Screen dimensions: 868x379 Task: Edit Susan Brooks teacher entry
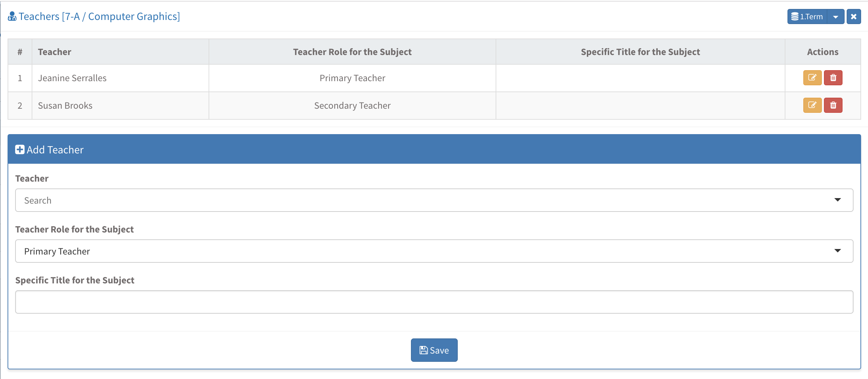[812, 105]
